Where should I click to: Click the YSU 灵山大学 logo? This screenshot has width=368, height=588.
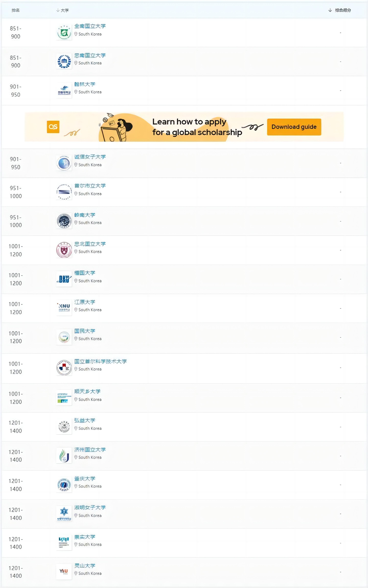(64, 571)
